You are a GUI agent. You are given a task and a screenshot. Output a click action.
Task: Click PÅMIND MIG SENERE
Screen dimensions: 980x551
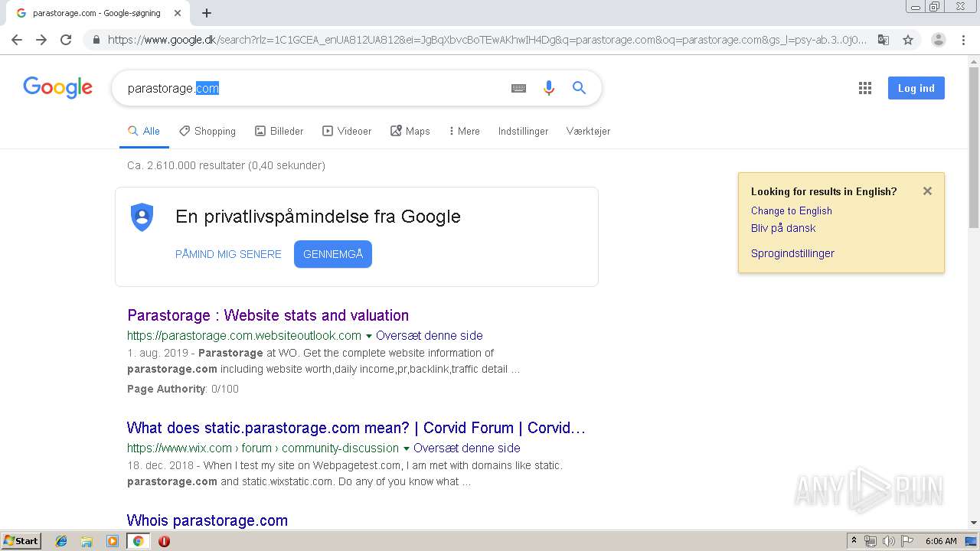point(228,254)
